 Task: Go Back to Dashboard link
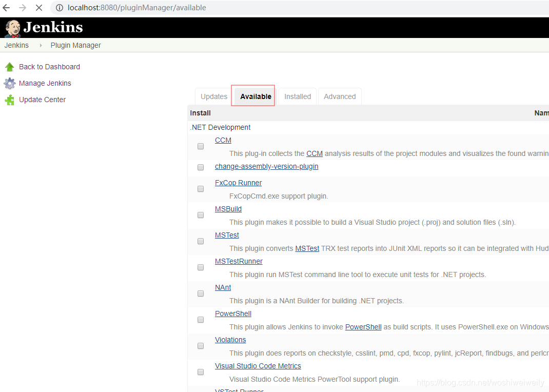click(x=49, y=67)
